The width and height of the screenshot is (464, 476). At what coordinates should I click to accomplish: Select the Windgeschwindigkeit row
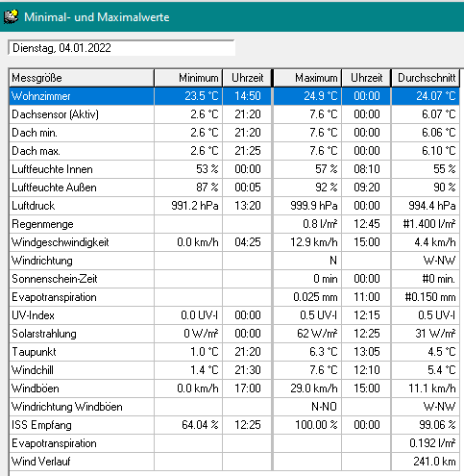pos(234,242)
